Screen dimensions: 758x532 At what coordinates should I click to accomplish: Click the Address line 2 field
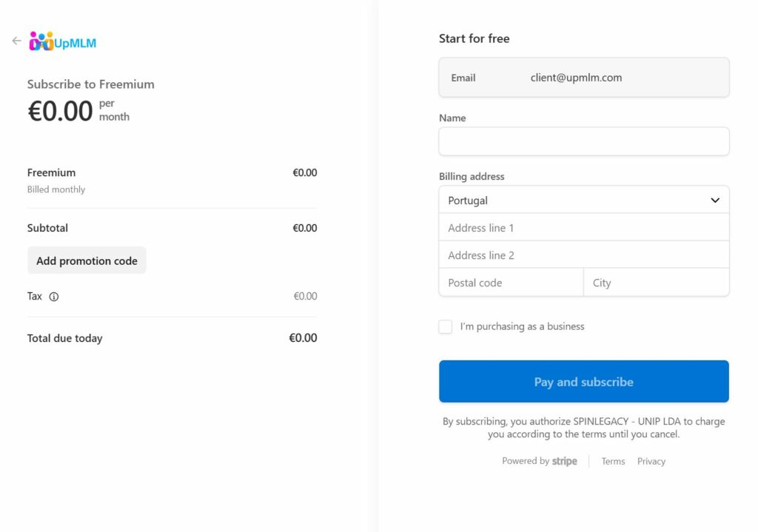coord(584,255)
